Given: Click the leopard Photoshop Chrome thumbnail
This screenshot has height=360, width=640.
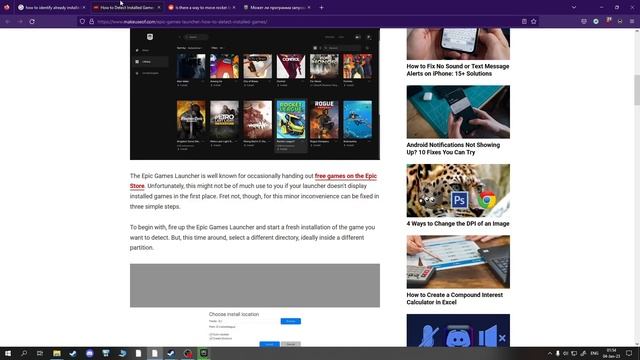Looking at the screenshot, I should pos(458,191).
